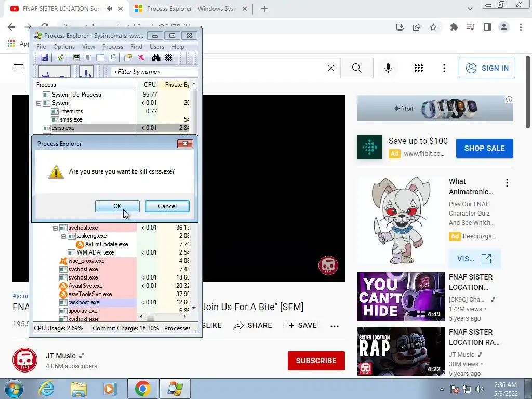The height and width of the screenshot is (399, 532).
Task: Click the YouTube page vertical scrollbar
Action: (x=528, y=92)
